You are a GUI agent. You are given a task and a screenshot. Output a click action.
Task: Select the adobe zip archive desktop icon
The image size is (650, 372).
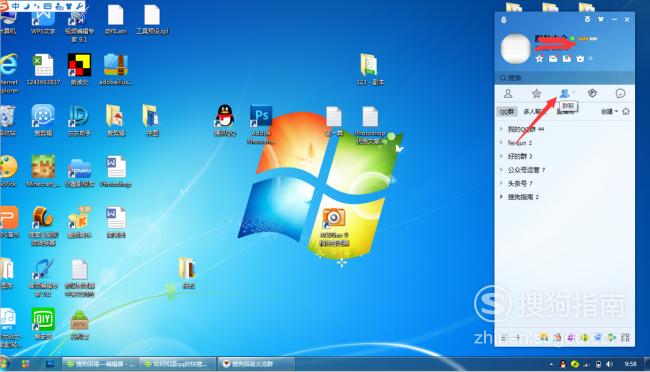tap(116, 69)
